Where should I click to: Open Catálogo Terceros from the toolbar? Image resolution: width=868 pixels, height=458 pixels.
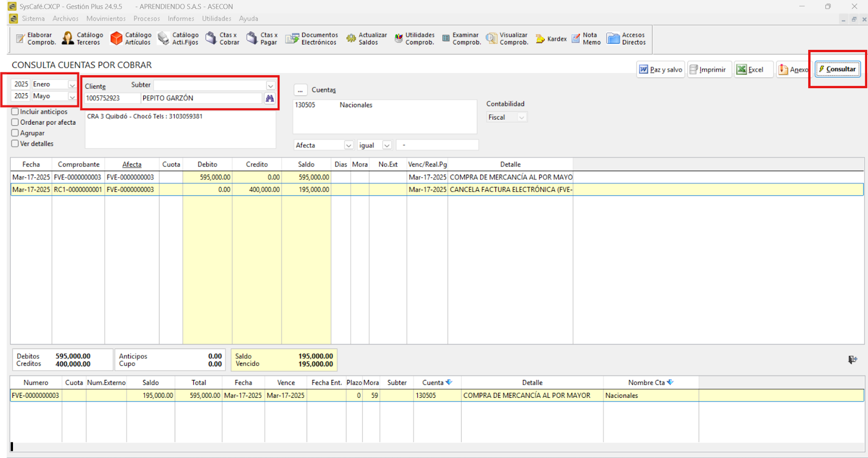pos(82,38)
